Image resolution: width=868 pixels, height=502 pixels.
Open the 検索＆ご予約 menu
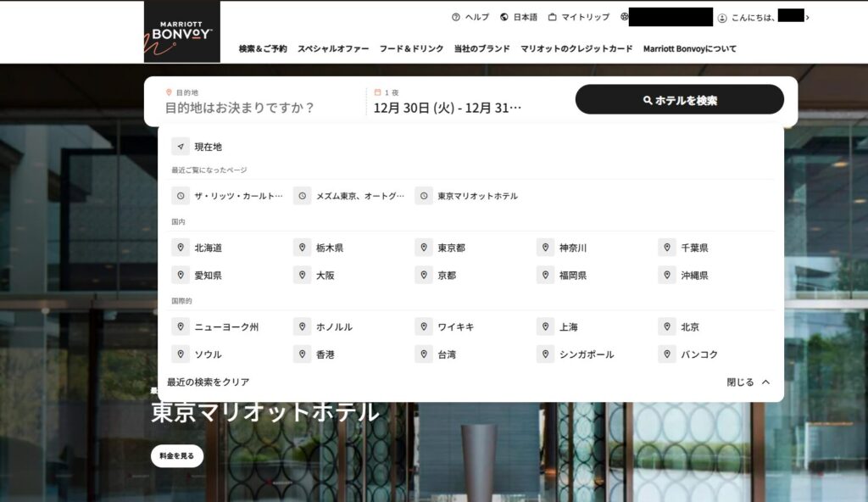click(x=262, y=49)
